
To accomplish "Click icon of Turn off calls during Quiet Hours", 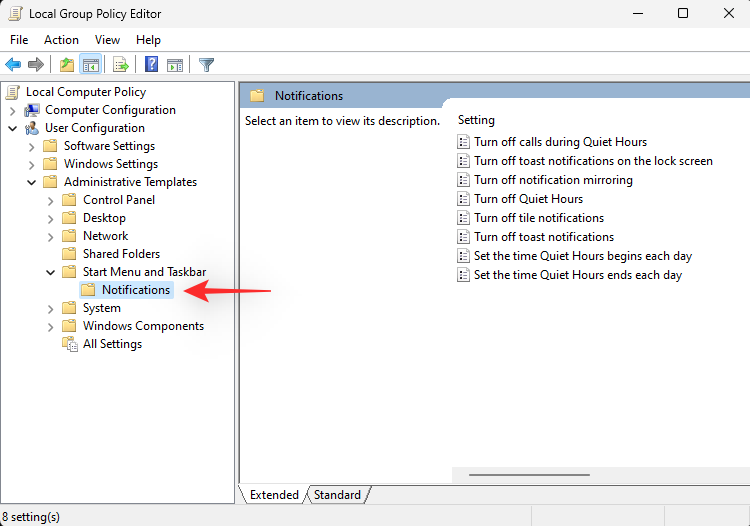I will coord(463,142).
